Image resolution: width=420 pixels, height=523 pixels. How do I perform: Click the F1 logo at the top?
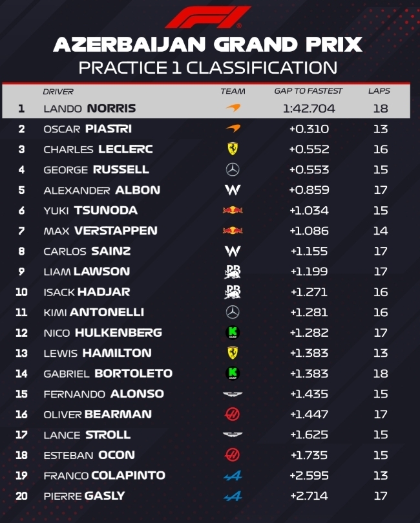click(x=209, y=17)
